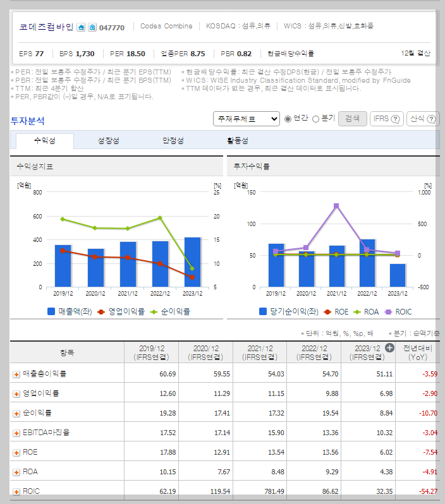Click the 2021/12 ROIC peak point
This screenshot has width=445, height=504.
point(336,206)
